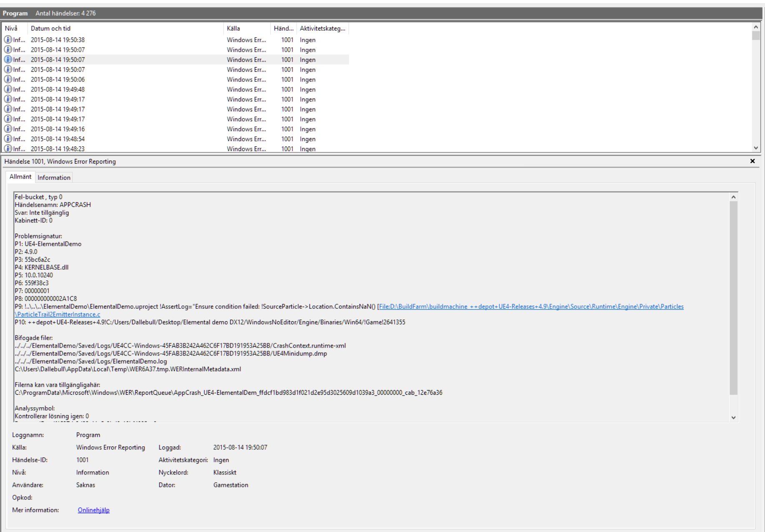Image resolution: width=765 pixels, height=532 pixels.
Task: Click the P8: 000000000002A1C8 line
Action: click(45, 299)
